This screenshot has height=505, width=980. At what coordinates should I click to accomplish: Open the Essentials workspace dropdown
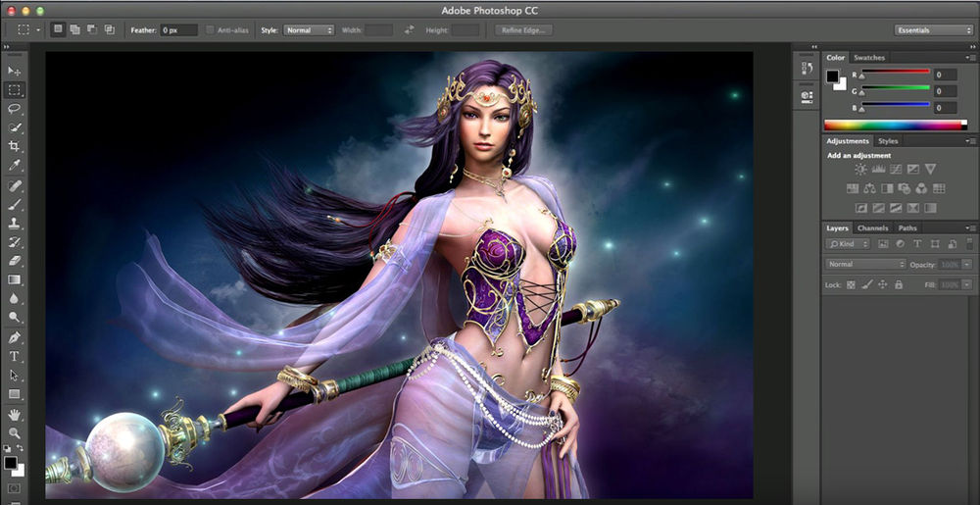[x=933, y=30]
